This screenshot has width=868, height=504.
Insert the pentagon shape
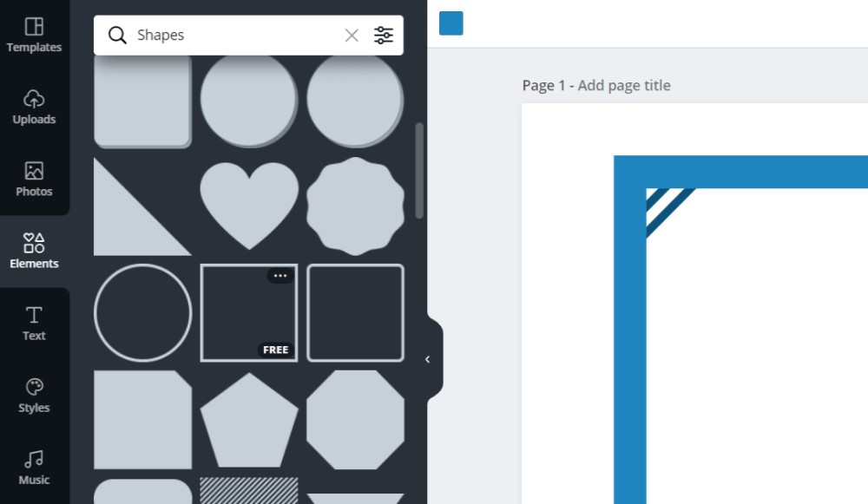(x=249, y=421)
